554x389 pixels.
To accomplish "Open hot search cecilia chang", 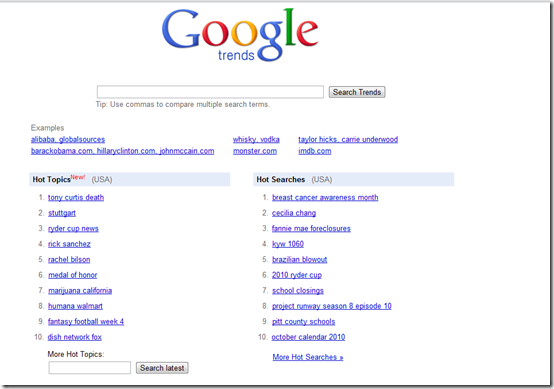I will [294, 213].
